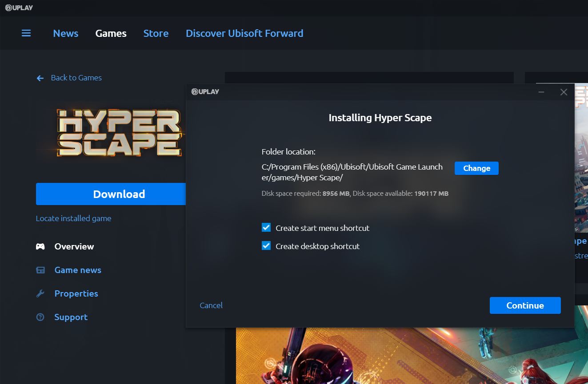
Task: Click Locate installed game link
Action: (74, 218)
